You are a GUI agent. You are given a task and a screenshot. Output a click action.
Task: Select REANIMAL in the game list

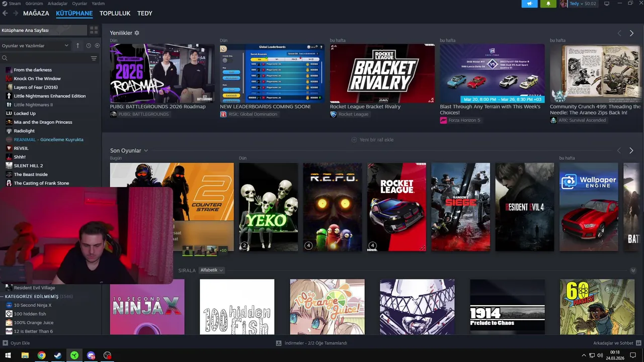click(48, 139)
